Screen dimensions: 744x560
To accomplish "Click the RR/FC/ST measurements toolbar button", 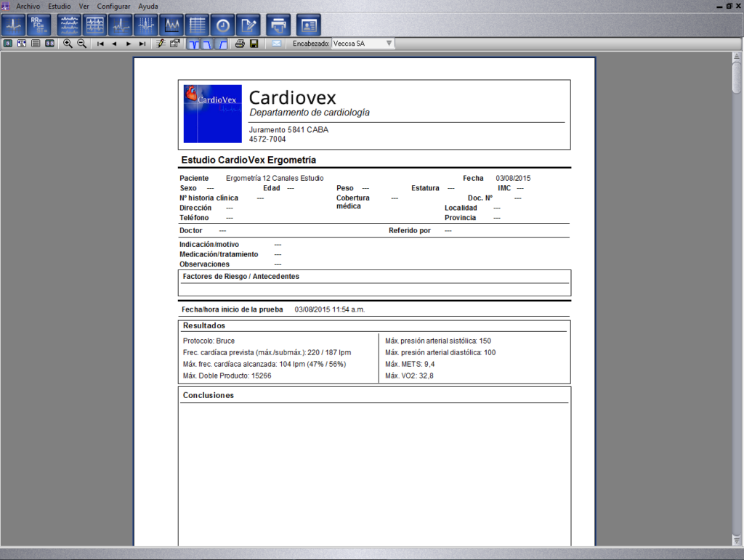I will pos(40,25).
